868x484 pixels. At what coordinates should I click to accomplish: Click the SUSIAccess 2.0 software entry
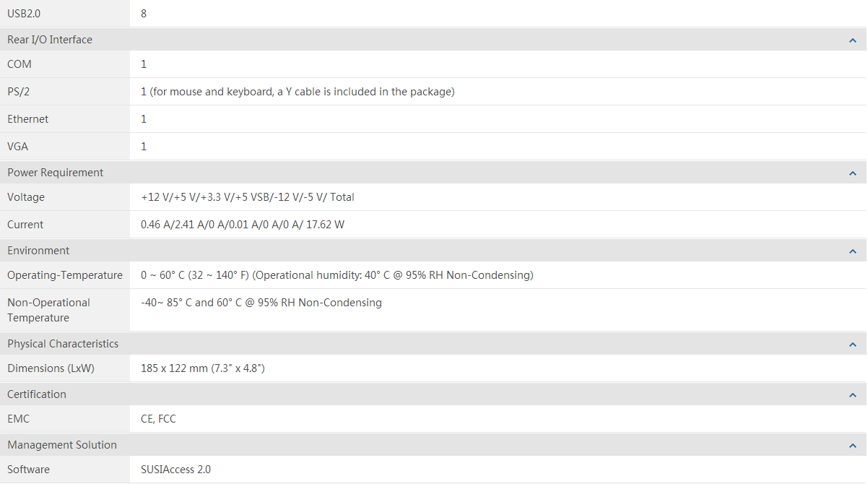coord(176,470)
